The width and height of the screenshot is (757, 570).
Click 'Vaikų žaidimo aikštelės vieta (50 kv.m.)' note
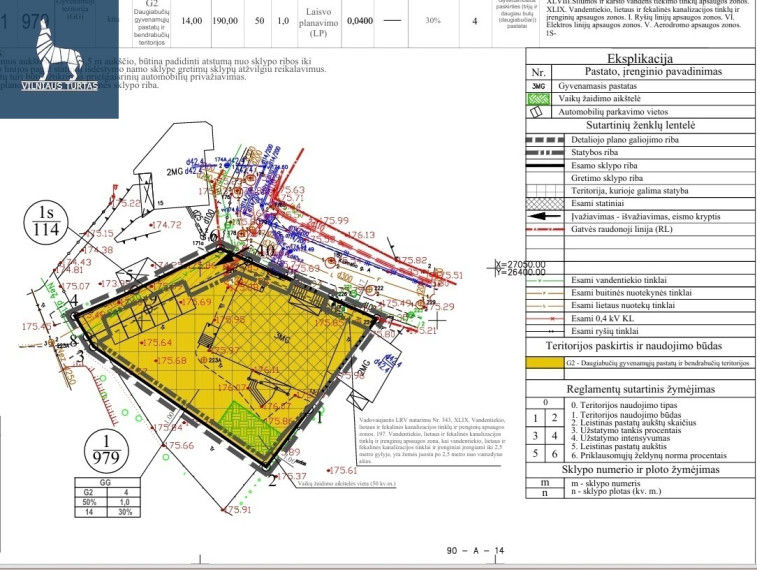pos(346,484)
